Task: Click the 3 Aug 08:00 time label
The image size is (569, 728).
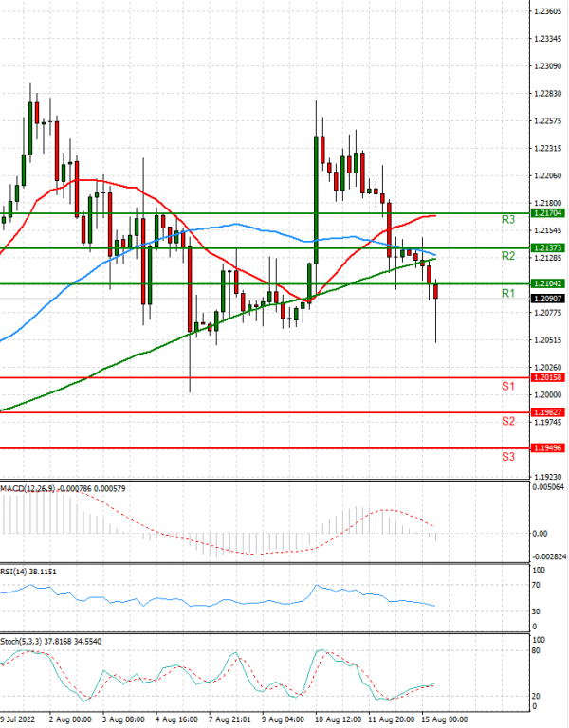Action: click(x=123, y=719)
